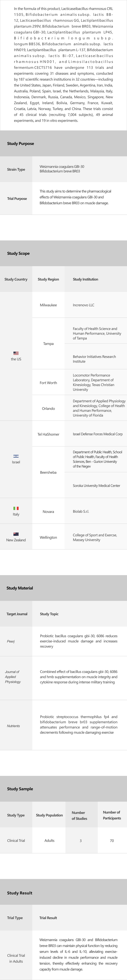Click the Nutrients journal name
The width and height of the screenshot is (127, 980).
pos(13,726)
